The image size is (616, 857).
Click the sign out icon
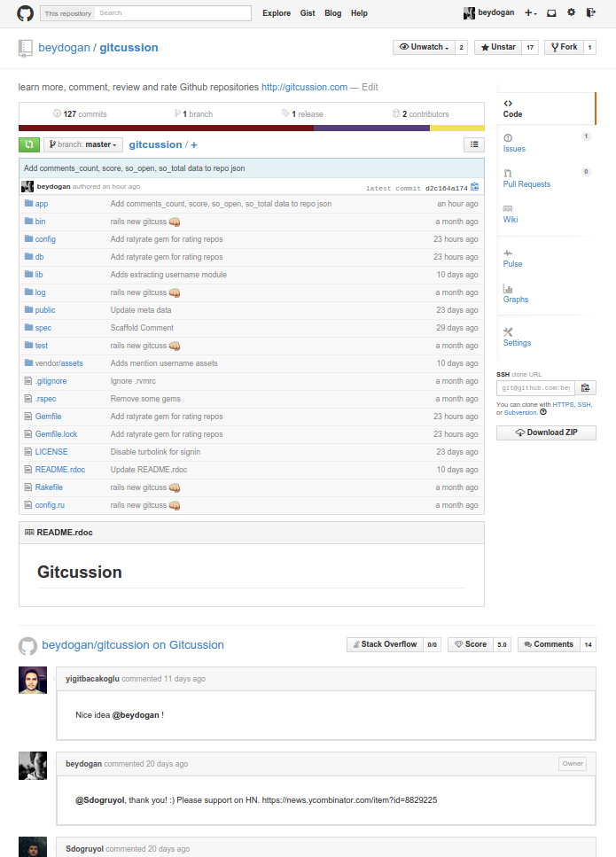point(591,12)
